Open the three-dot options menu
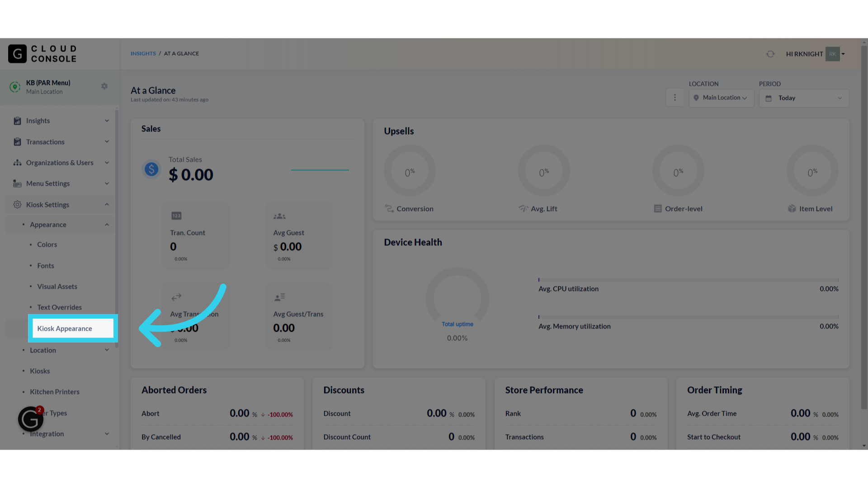The height and width of the screenshot is (488, 868). 675,98
